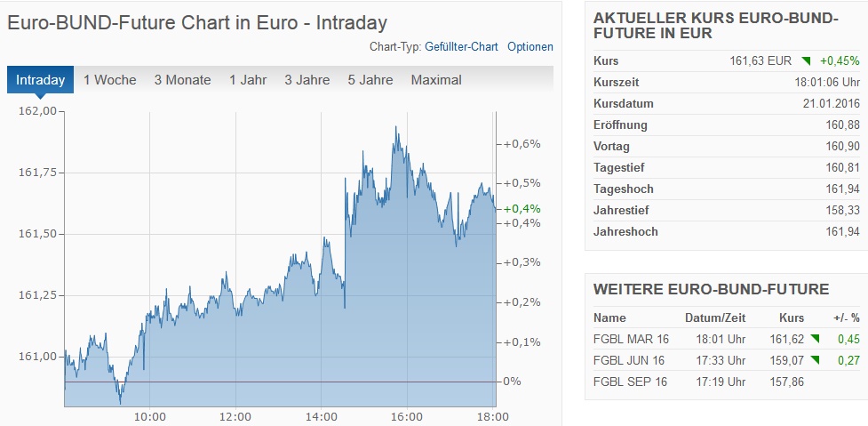Open the 3 Monate chart tab

click(182, 80)
